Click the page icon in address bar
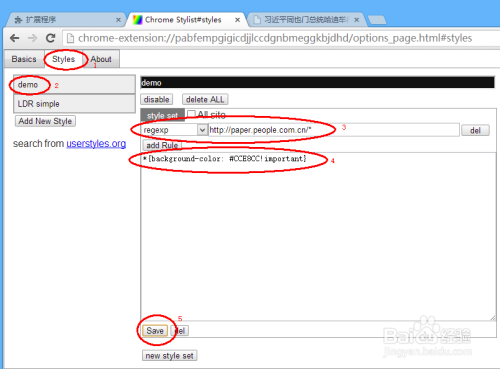 [x=70, y=38]
